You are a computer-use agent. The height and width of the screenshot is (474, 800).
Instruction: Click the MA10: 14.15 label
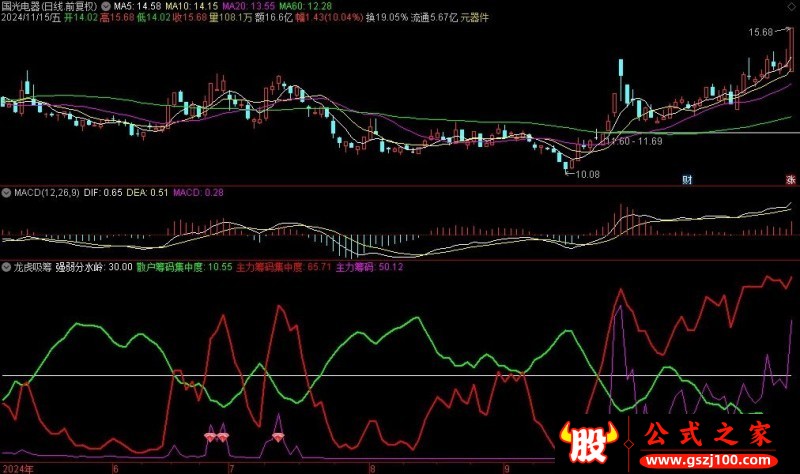(192, 6)
